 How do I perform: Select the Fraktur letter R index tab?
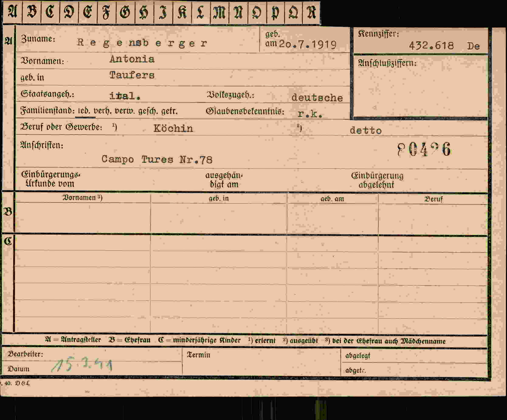tap(311, 13)
